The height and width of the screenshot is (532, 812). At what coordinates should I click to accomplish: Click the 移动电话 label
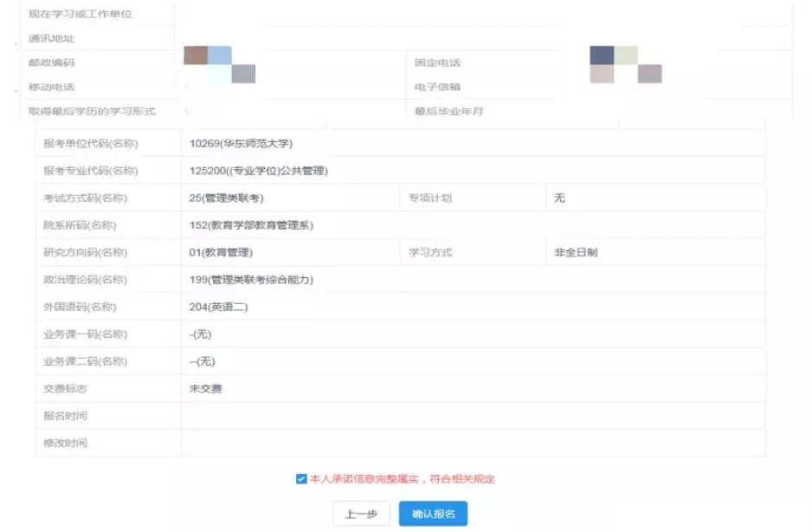[51, 88]
